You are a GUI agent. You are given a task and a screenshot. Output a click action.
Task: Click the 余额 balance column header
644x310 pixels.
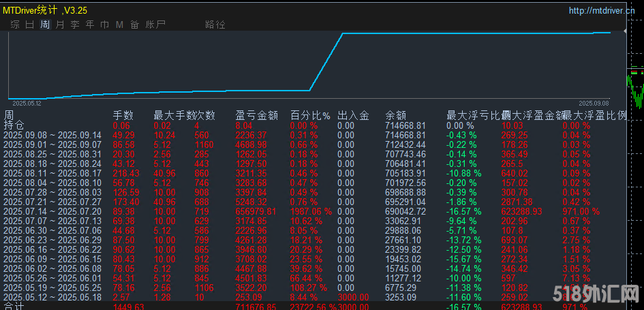pos(396,115)
